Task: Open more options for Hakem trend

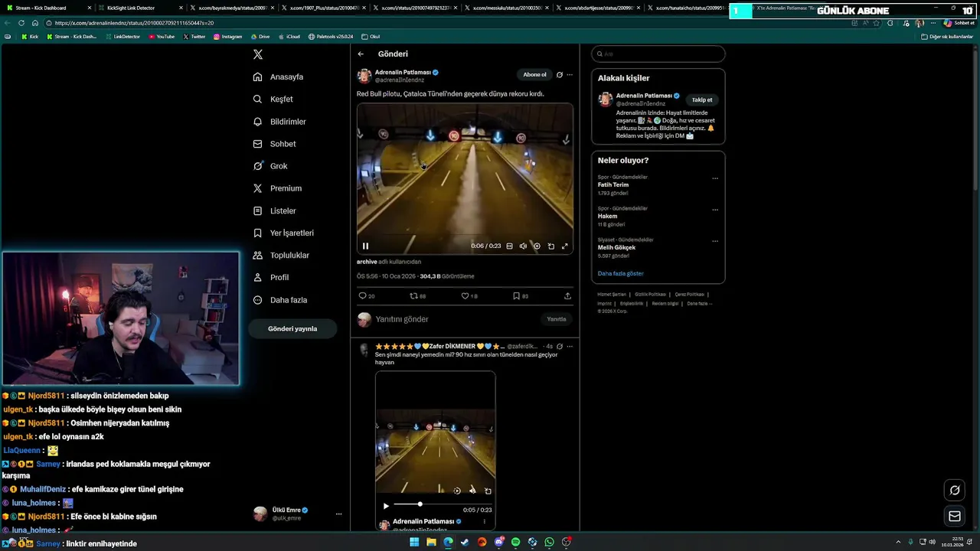Action: pyautogui.click(x=715, y=210)
